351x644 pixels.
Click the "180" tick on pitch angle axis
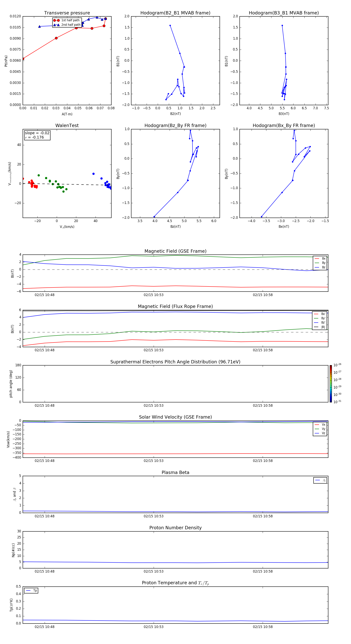tap(18, 365)
